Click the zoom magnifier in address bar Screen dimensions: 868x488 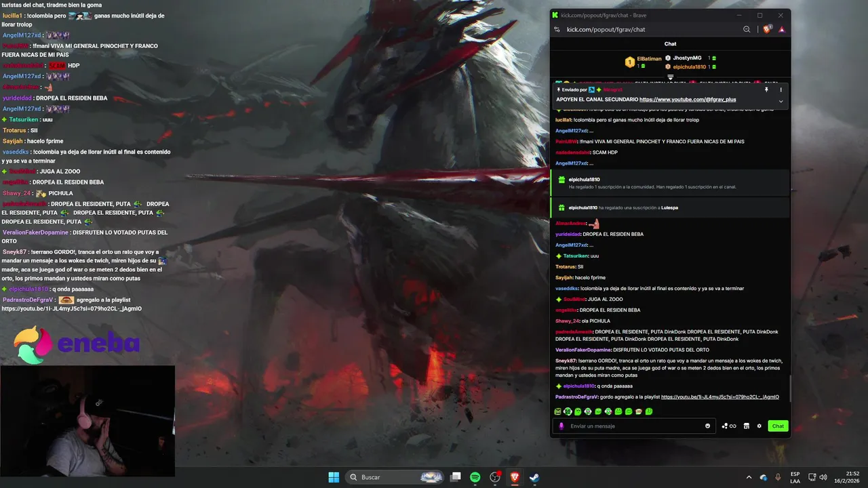pos(747,29)
